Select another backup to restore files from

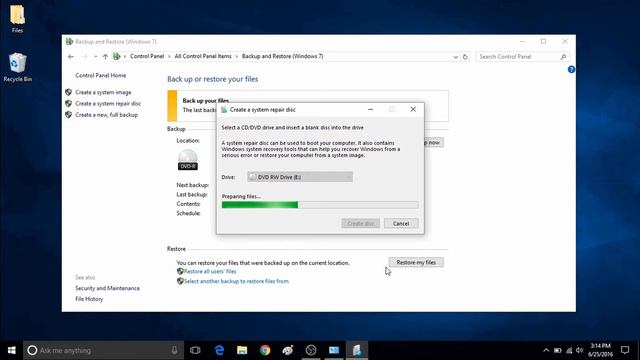point(236,281)
